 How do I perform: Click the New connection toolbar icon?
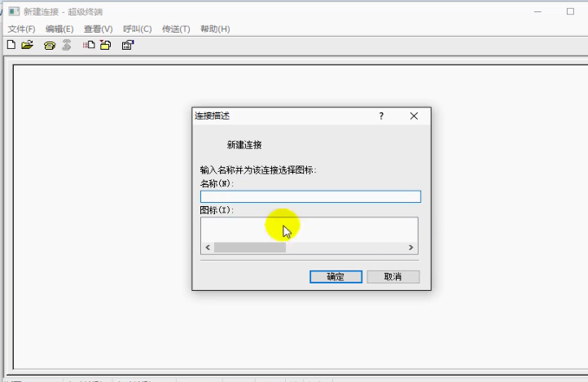11,45
